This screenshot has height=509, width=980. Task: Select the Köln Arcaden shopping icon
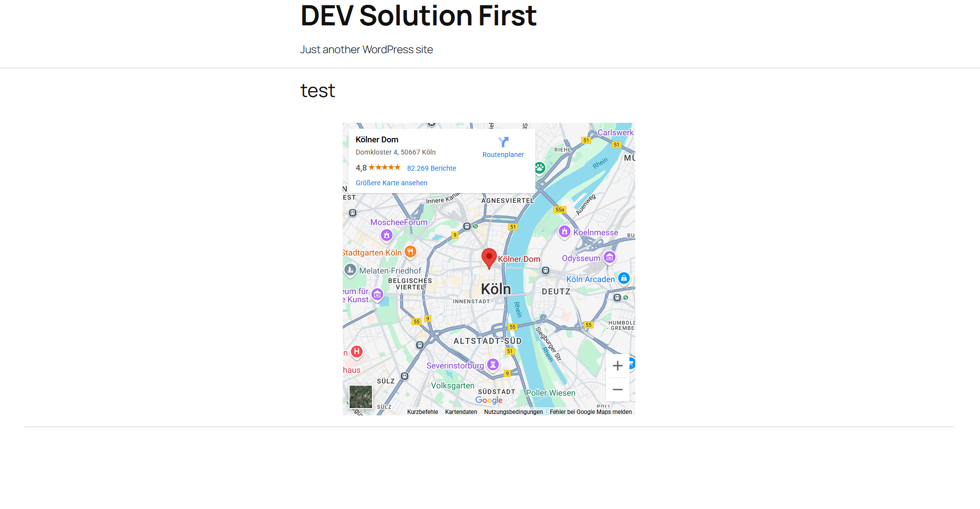click(x=624, y=278)
